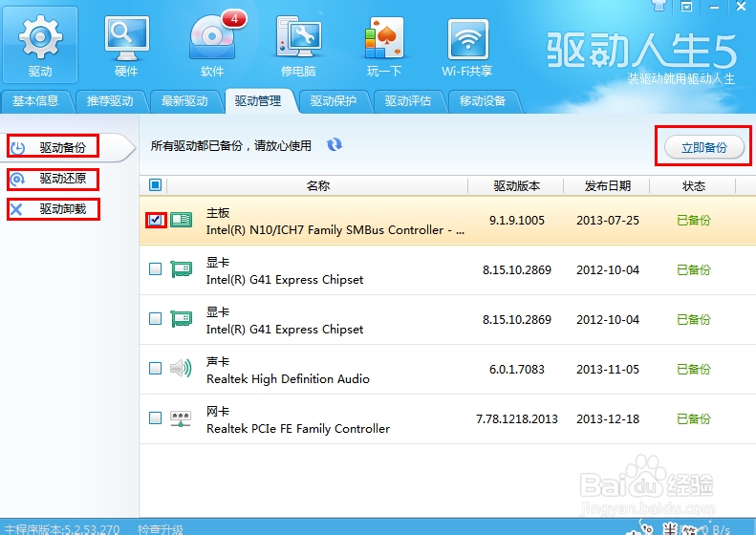Click the 所有驱动都已备份 message text

click(x=231, y=145)
